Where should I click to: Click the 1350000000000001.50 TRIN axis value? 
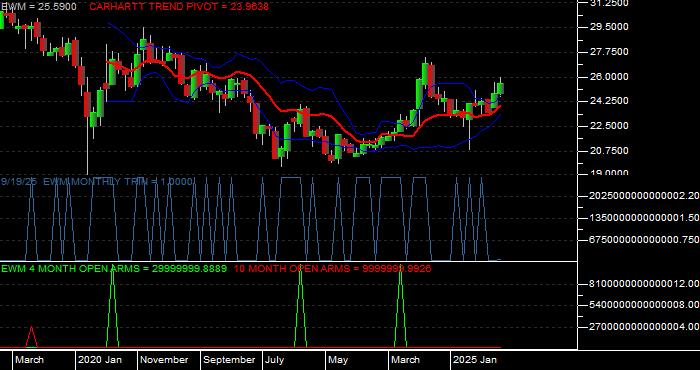tap(644, 218)
